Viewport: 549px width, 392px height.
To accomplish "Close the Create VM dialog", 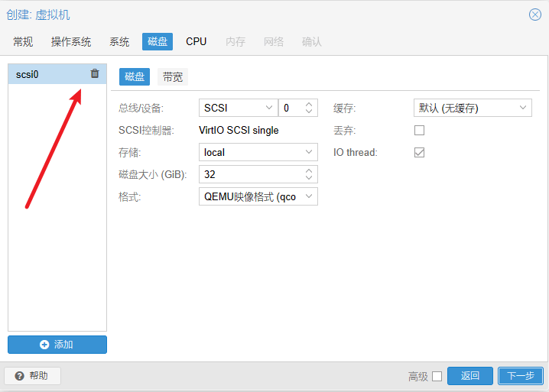I will tap(535, 15).
